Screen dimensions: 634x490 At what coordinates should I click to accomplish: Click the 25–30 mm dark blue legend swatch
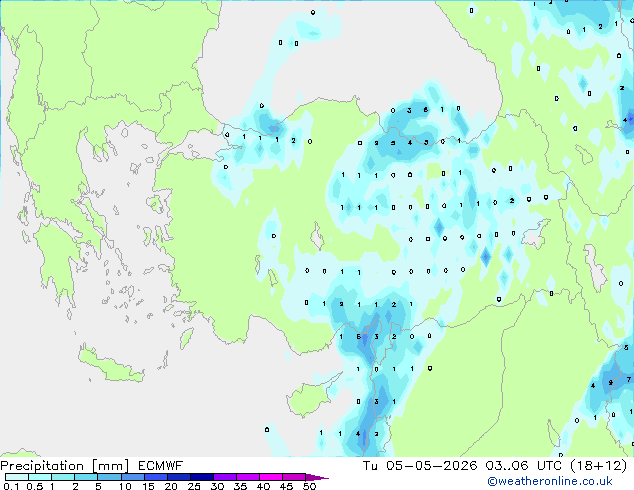(202, 477)
